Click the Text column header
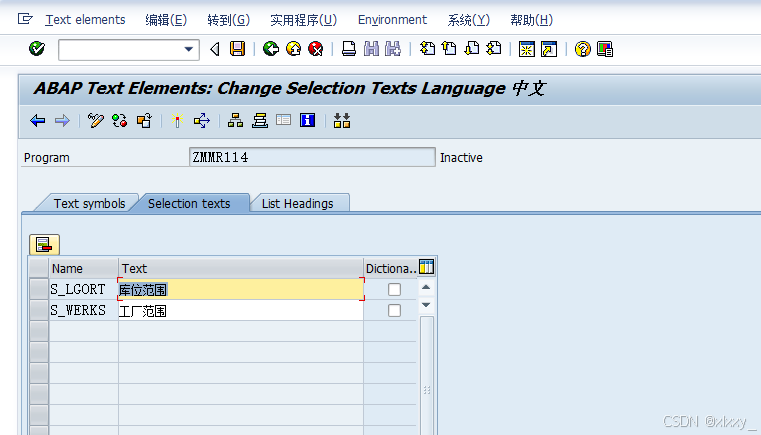This screenshot has height=435, width=761. point(241,268)
